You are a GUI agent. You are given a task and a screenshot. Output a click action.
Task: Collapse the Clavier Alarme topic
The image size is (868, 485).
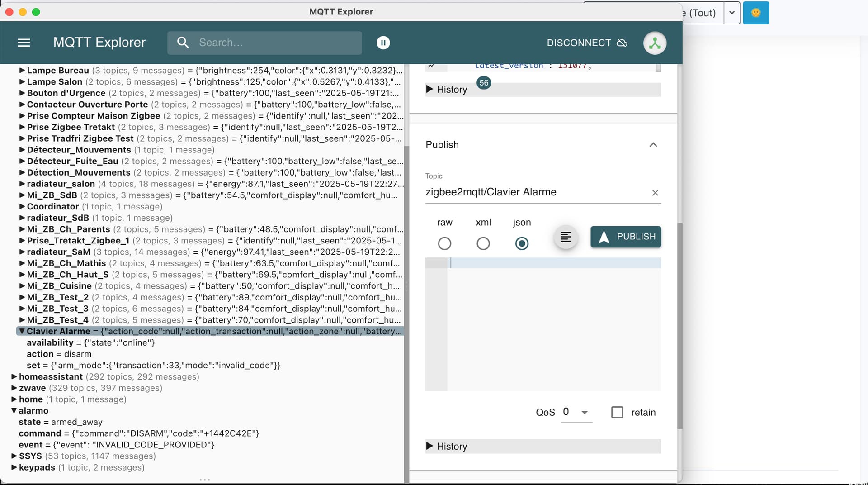(x=22, y=331)
